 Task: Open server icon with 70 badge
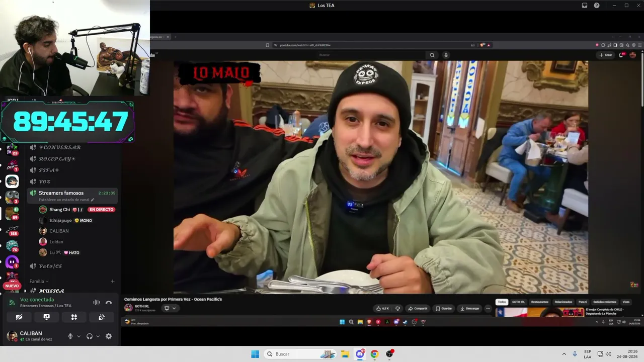tap(12, 246)
